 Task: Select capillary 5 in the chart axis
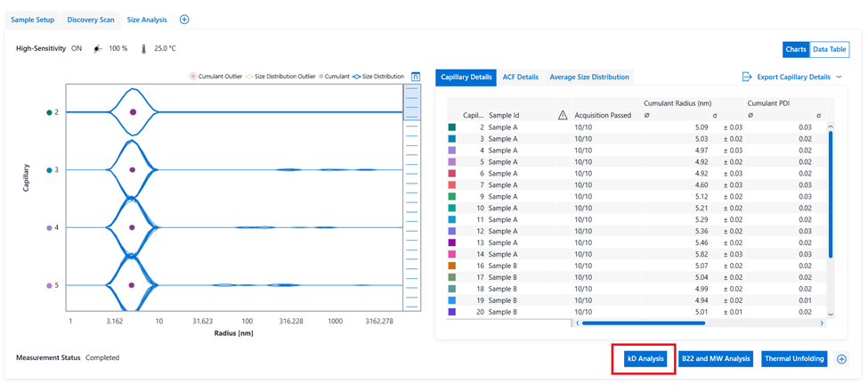53,285
